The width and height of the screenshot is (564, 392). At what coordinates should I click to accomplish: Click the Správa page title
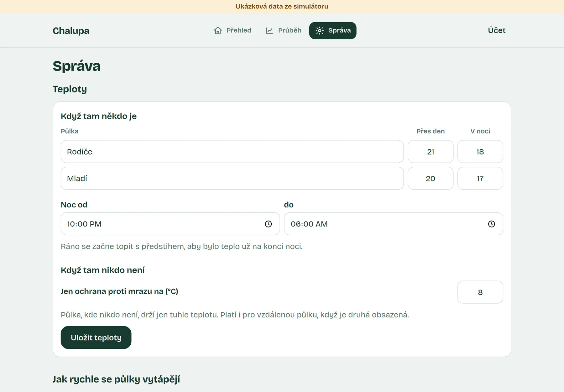click(76, 66)
